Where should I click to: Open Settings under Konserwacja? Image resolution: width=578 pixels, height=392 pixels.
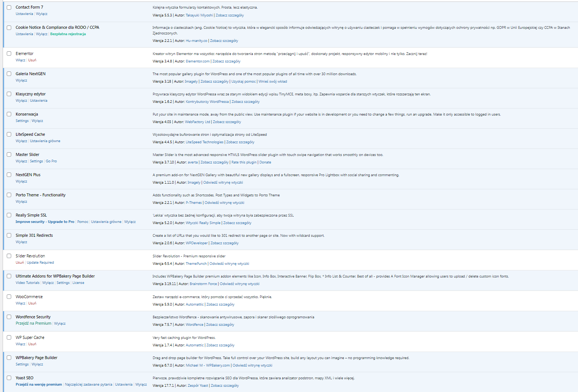22,121
